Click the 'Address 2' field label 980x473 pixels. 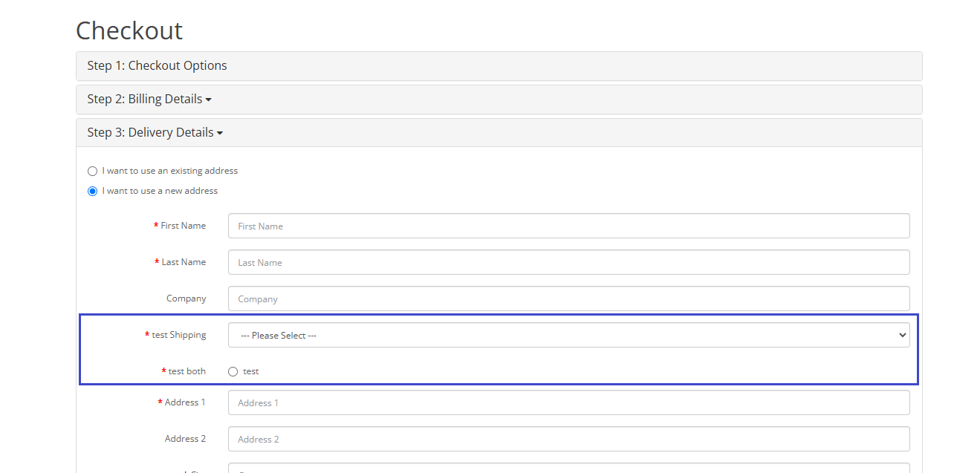pyautogui.click(x=185, y=439)
